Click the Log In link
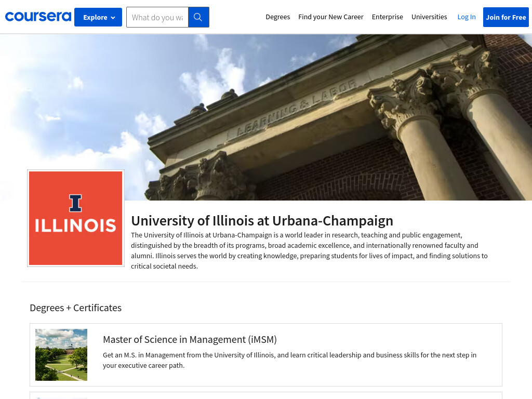 click(467, 17)
